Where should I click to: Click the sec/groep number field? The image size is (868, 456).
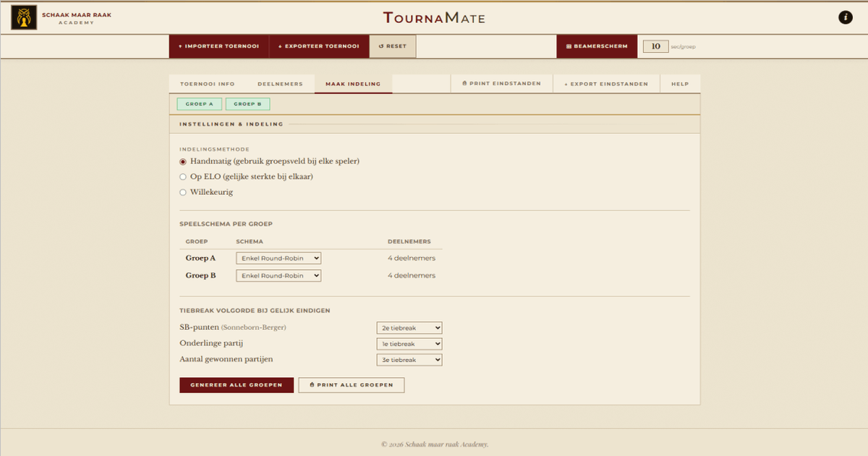[655, 46]
